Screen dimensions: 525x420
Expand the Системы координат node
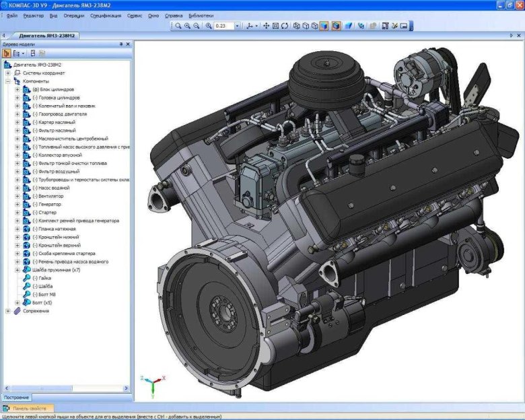[x=8, y=73]
